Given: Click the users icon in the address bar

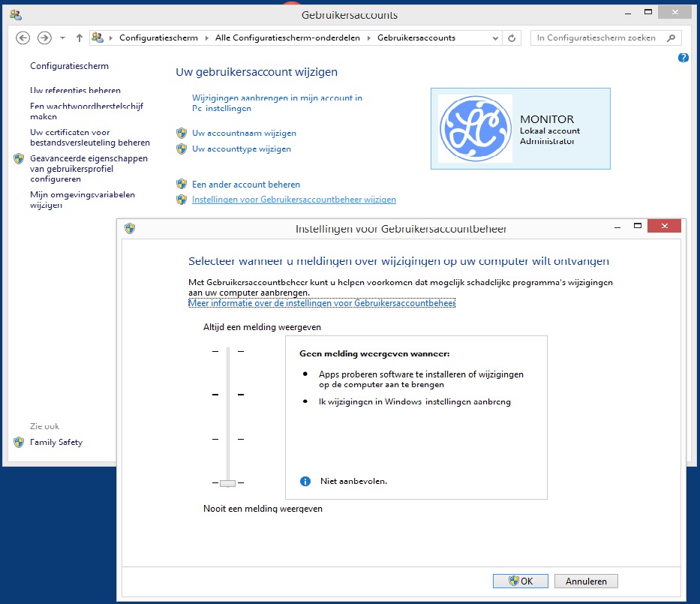Looking at the screenshot, I should point(98,38).
